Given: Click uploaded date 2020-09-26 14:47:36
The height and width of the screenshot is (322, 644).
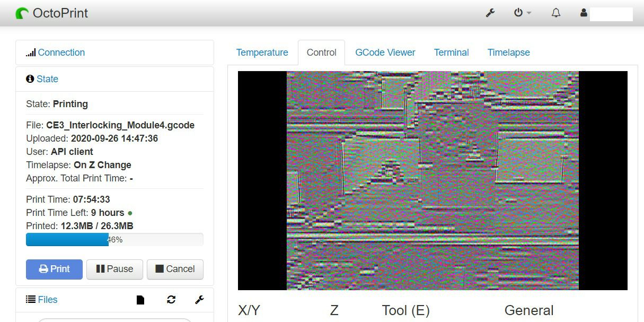Looking at the screenshot, I should [x=114, y=138].
